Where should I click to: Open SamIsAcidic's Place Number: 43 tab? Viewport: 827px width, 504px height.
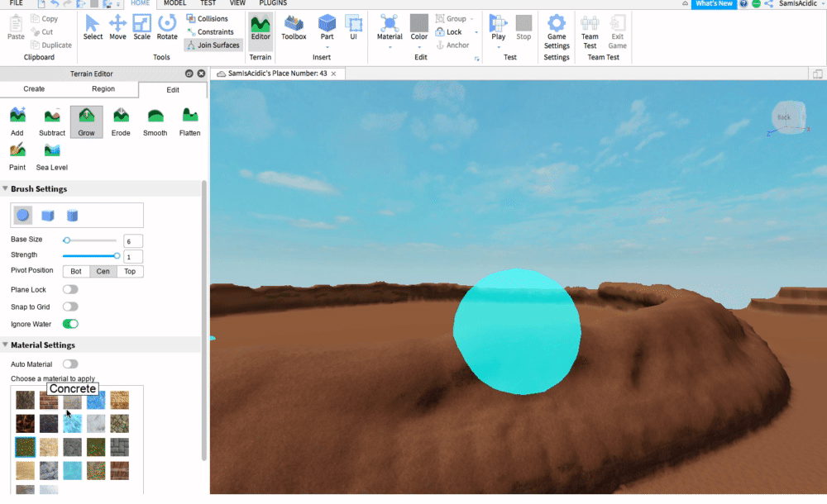click(x=277, y=74)
